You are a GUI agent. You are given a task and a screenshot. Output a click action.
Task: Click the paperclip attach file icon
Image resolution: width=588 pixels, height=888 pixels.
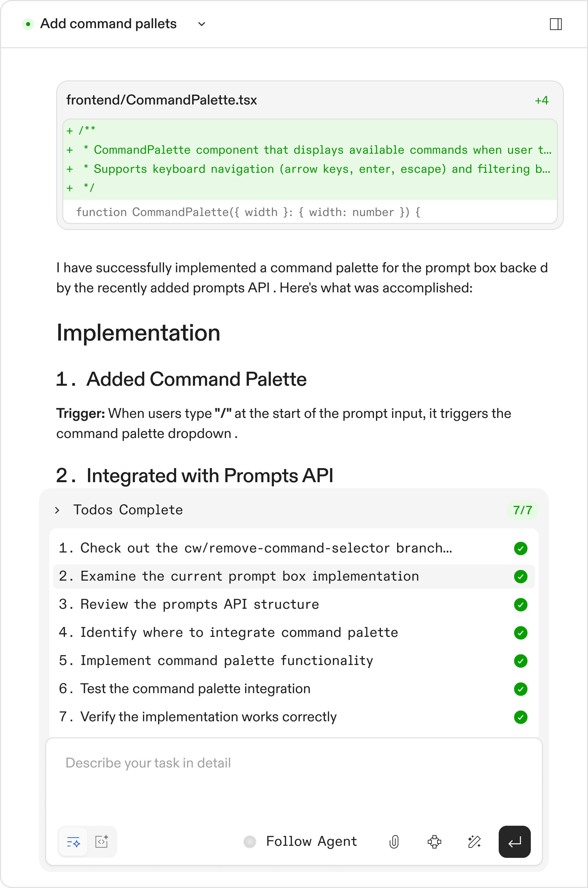click(x=394, y=842)
